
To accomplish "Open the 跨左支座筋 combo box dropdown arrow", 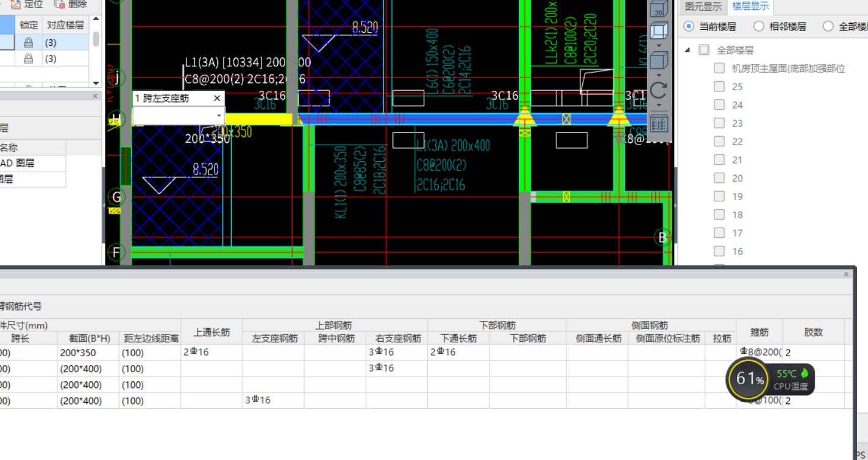I will [219, 116].
